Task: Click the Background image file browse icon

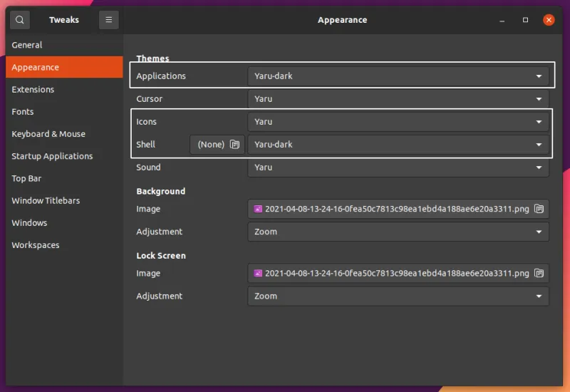Action: coord(539,209)
